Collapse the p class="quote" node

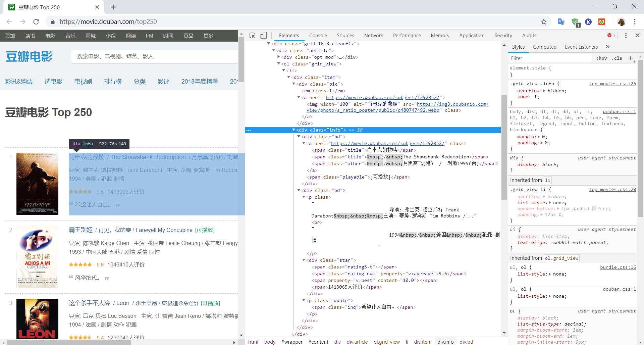pyautogui.click(x=304, y=300)
